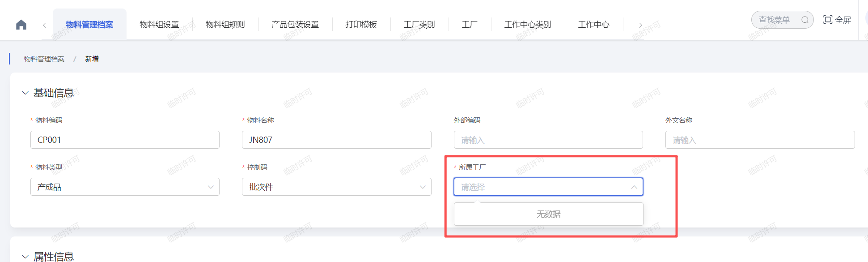Open the 控制码 dropdown
Image resolution: width=868 pixels, height=262 pixels.
336,187
